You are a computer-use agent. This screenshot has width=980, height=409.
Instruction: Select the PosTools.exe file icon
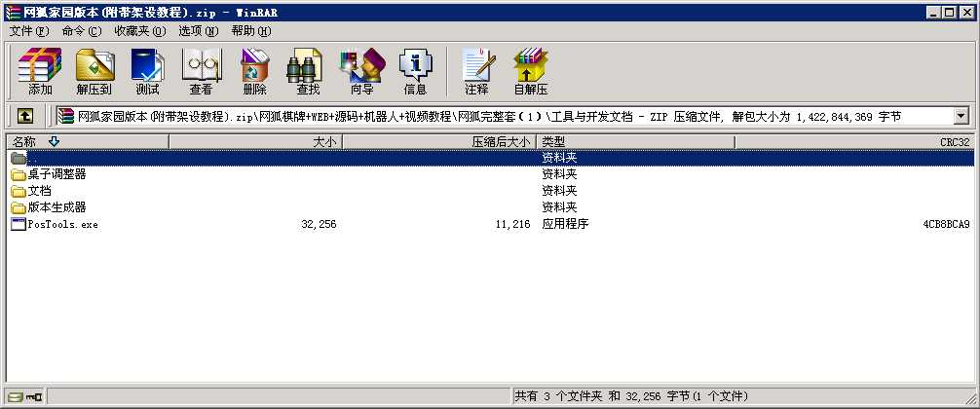[19, 224]
